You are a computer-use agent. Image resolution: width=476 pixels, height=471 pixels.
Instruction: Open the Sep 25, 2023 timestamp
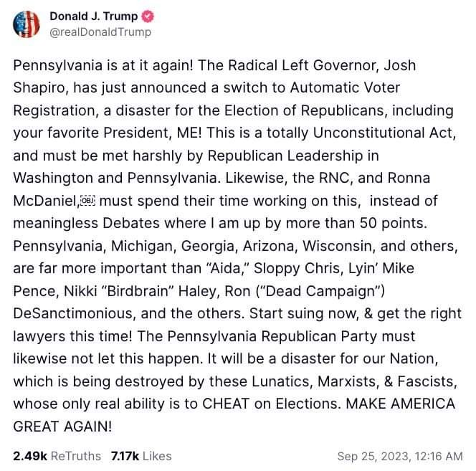(x=400, y=456)
